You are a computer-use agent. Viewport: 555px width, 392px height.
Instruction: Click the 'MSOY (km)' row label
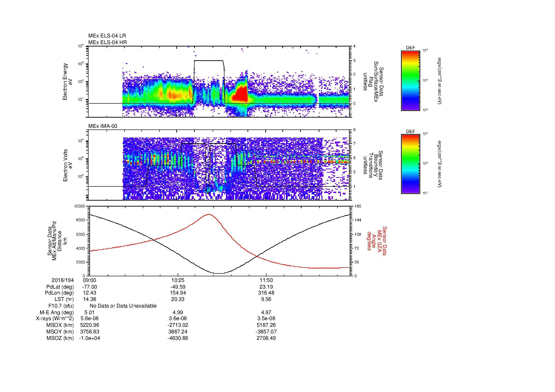[x=60, y=332]
